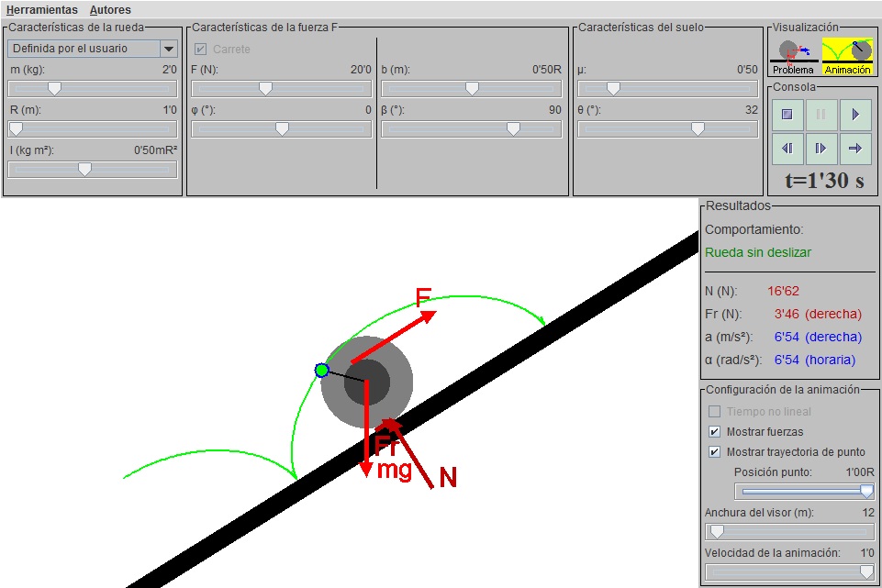Viewport: 882px width, 588px height.
Task: Switch to the Problema visualization
Action: coord(793,55)
